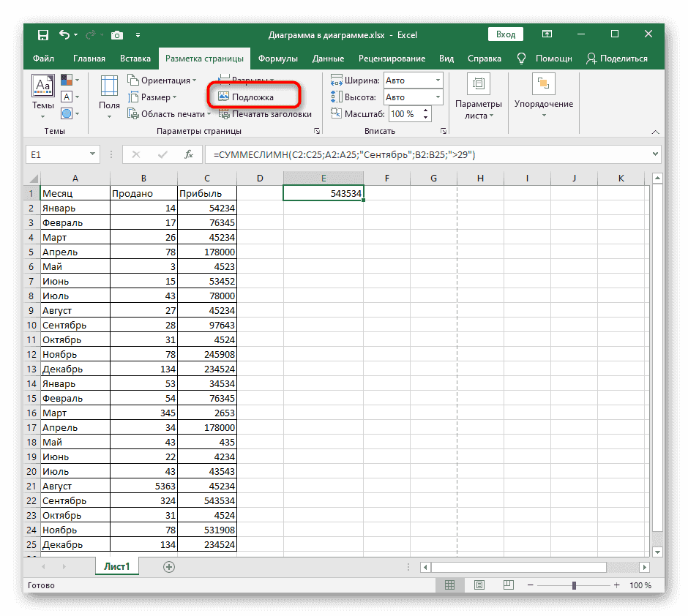Viewport: 688px width, 616px height.
Task: Add a new sheet with plus icon
Action: 169,566
